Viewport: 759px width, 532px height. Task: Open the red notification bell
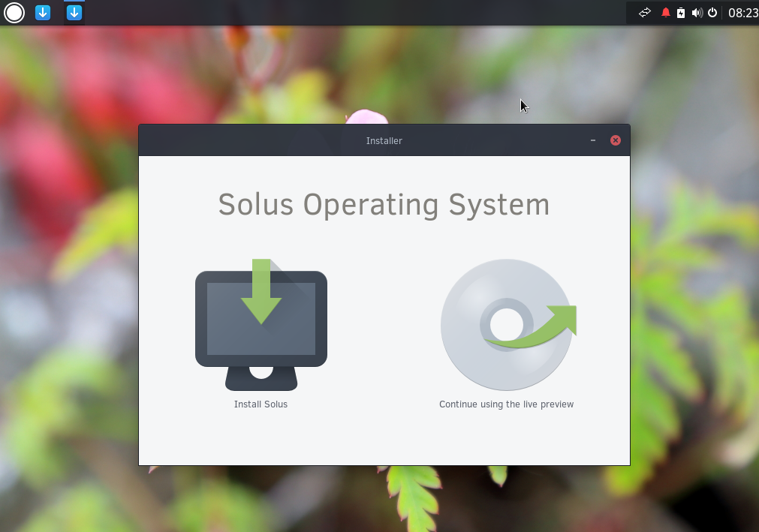click(x=666, y=13)
